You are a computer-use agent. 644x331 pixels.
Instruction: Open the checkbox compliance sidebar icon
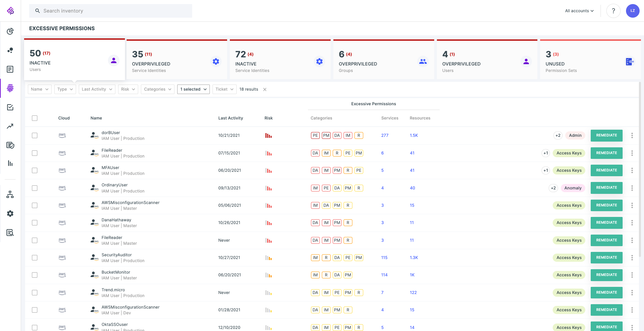[x=10, y=107]
